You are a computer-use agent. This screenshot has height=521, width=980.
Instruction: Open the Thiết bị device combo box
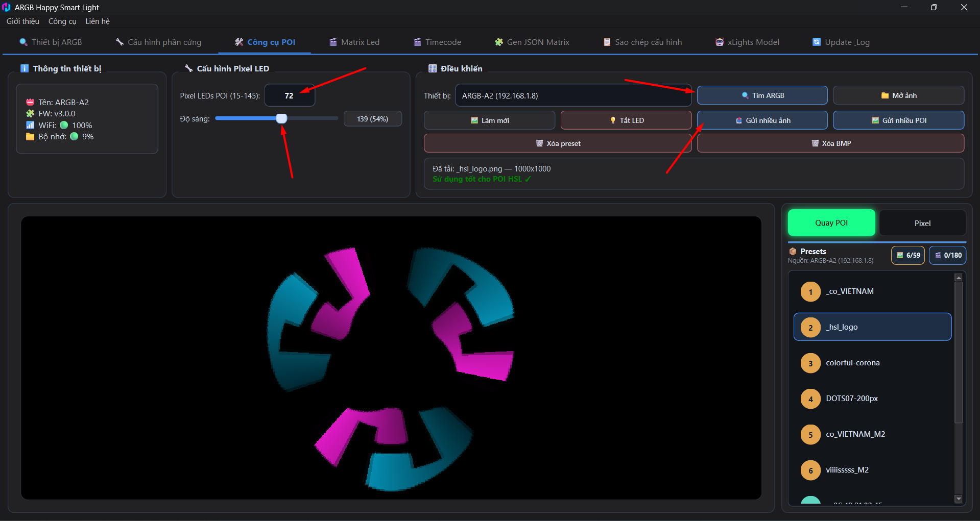(x=573, y=95)
